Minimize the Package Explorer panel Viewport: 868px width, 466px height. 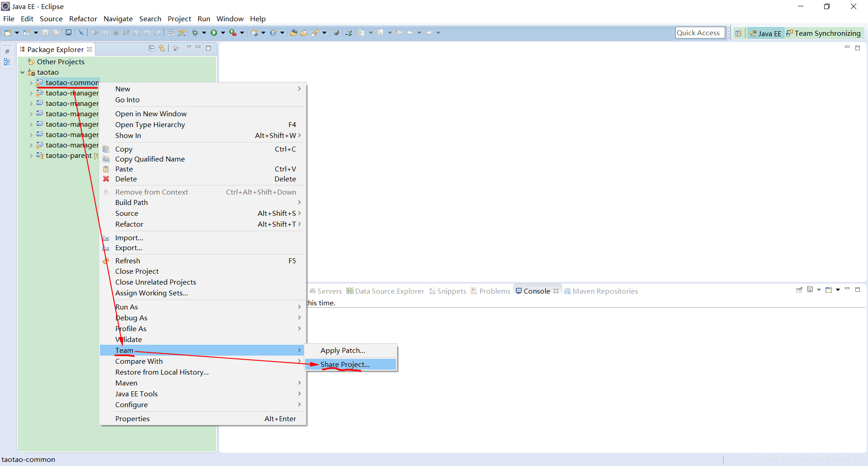coord(198,47)
